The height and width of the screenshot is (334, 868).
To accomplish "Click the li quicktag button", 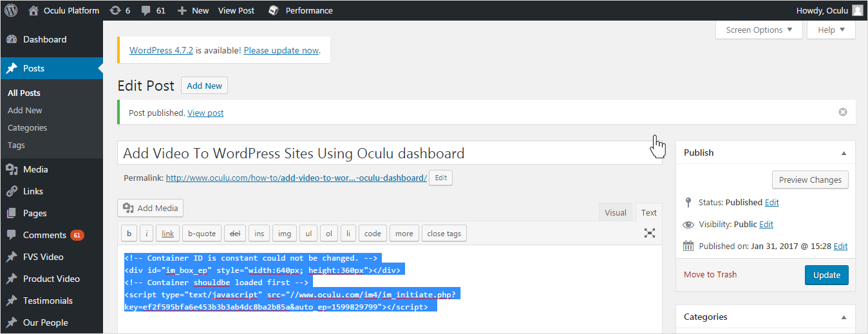I will tap(348, 233).
